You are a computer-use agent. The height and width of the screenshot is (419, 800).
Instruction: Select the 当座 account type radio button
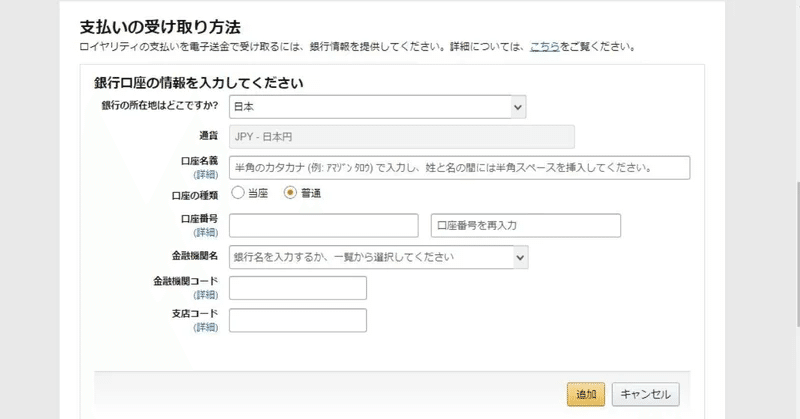238,193
